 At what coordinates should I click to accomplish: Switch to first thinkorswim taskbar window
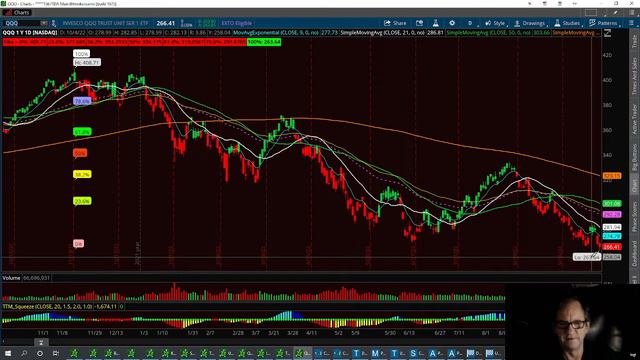point(74,353)
